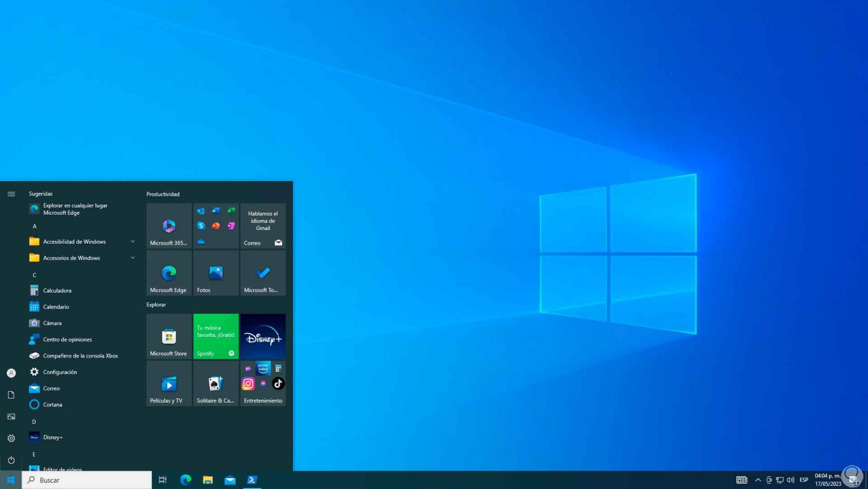
Task: Open File Explorer from the taskbar
Action: (x=208, y=480)
